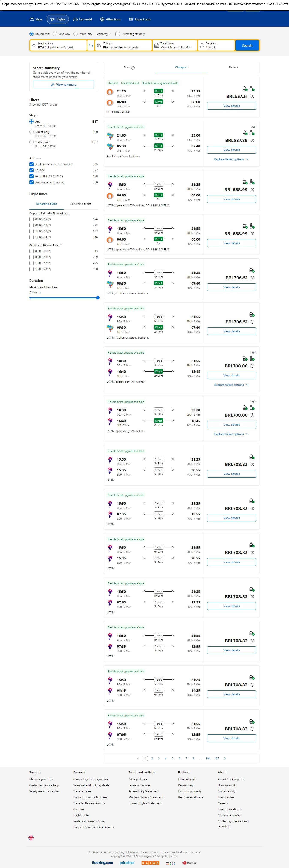Select Direct only stops filter
Screen dimensions: 289x868
[x=31, y=132]
